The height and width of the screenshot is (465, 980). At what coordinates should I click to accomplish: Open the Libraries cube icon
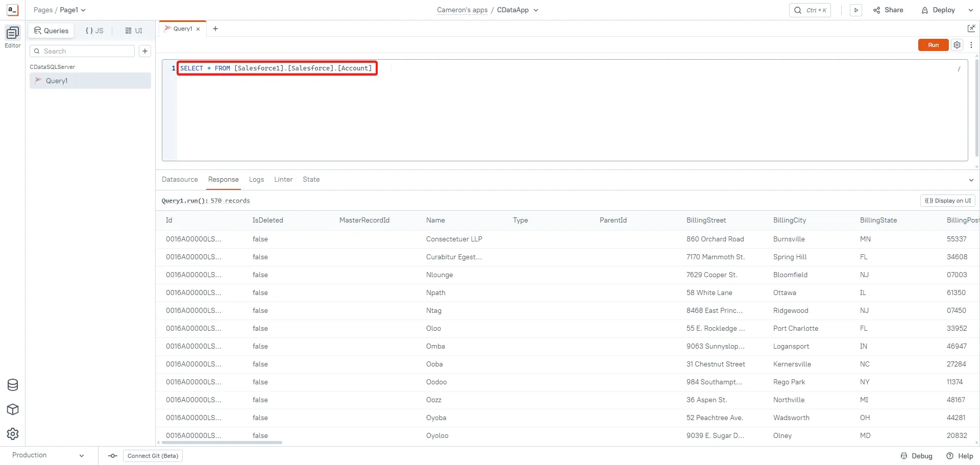coord(13,409)
